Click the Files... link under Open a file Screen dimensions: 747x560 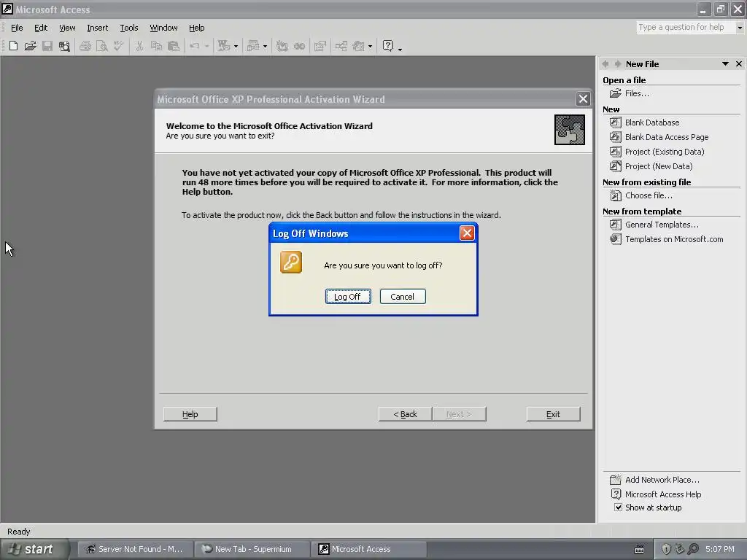click(636, 93)
